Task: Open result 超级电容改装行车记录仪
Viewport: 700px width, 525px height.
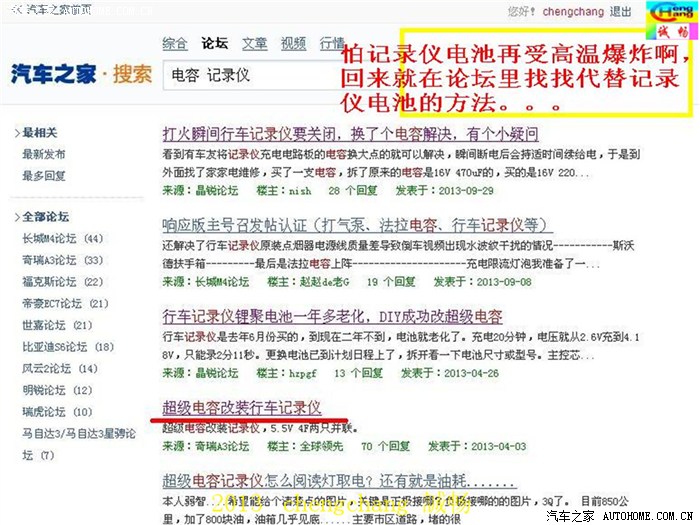Action: [x=241, y=407]
